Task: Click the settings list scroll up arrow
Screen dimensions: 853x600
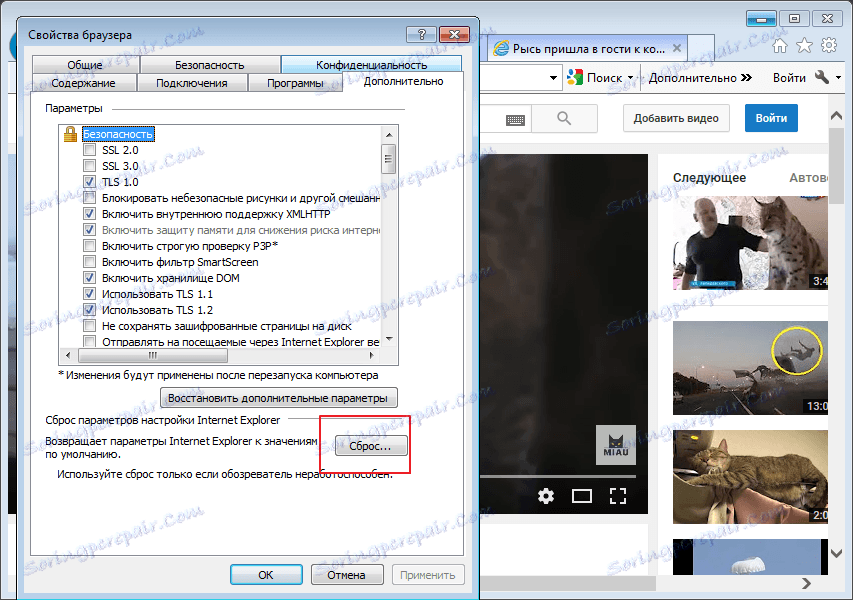Action: pyautogui.click(x=389, y=134)
